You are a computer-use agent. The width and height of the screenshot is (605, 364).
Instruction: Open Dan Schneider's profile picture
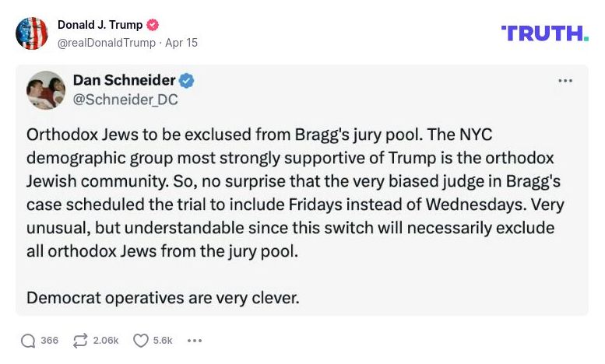coord(46,90)
